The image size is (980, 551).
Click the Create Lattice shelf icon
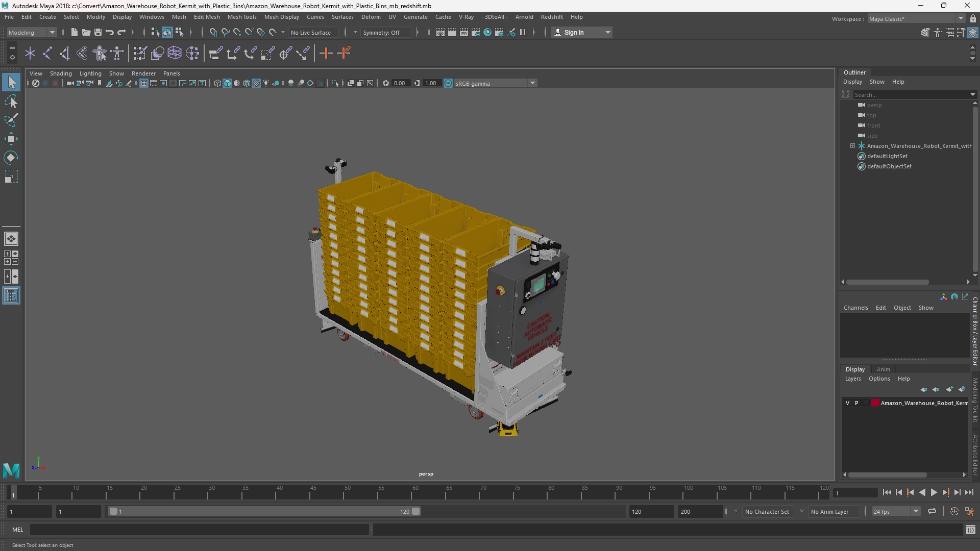coord(175,53)
